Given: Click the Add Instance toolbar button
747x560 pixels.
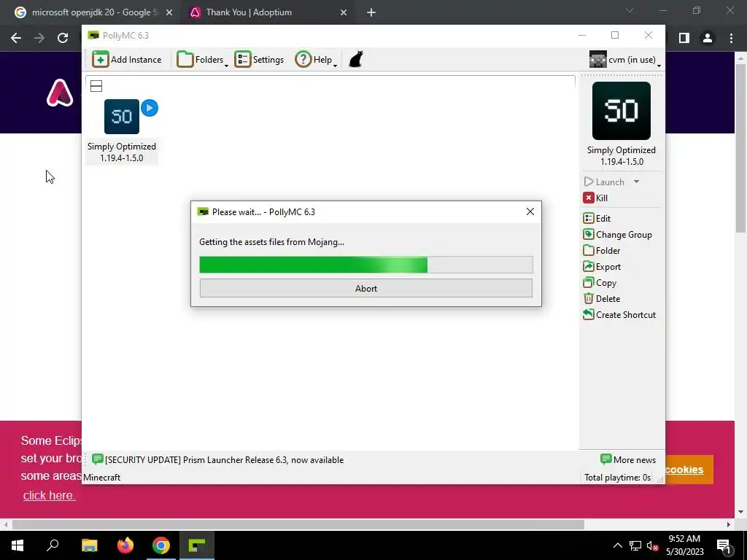Looking at the screenshot, I should click(127, 60).
